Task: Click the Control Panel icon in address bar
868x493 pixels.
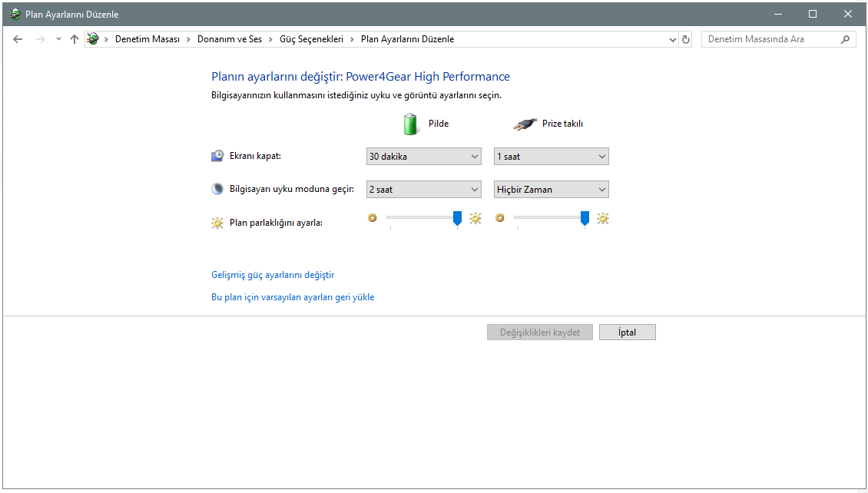Action: (93, 39)
